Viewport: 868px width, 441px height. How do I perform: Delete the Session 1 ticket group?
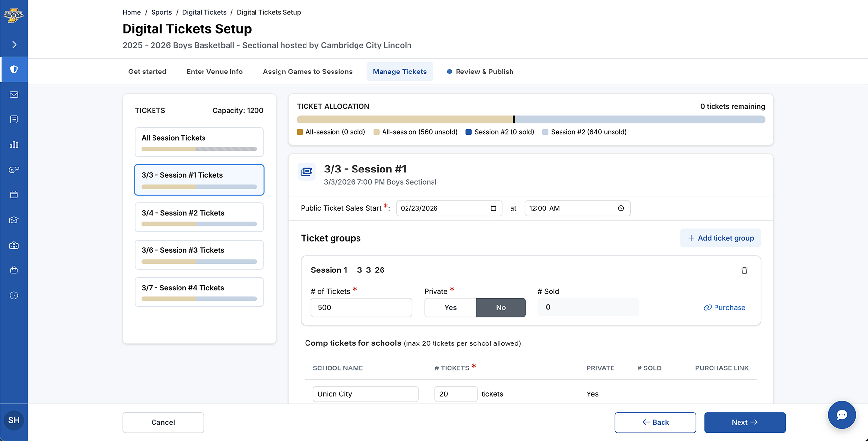(744, 270)
